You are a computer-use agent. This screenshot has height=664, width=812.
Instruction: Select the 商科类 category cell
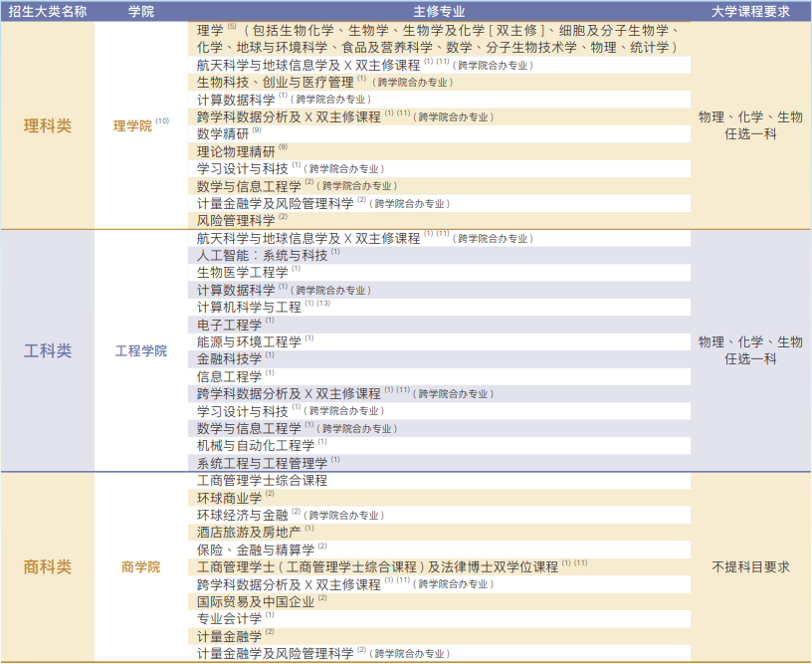click(x=48, y=567)
